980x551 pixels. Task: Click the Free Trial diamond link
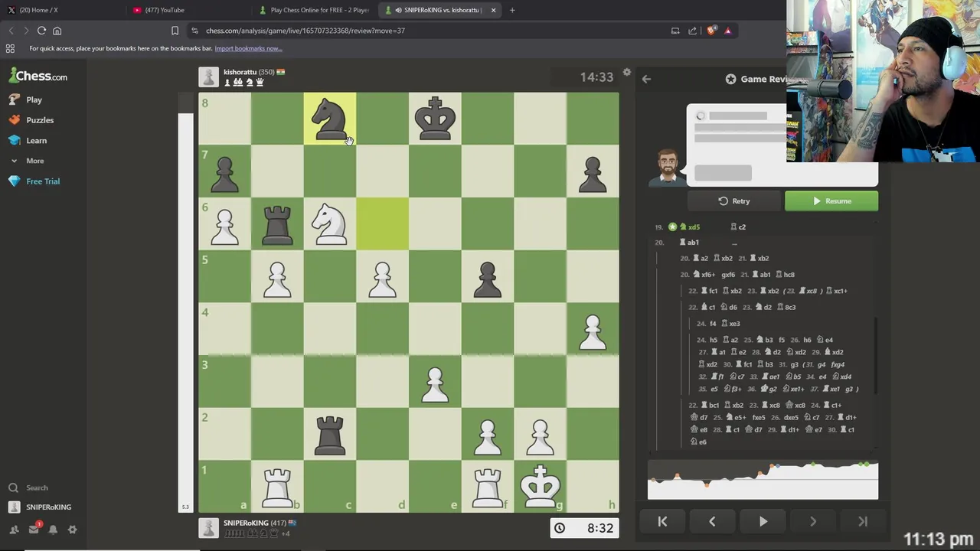click(34, 181)
